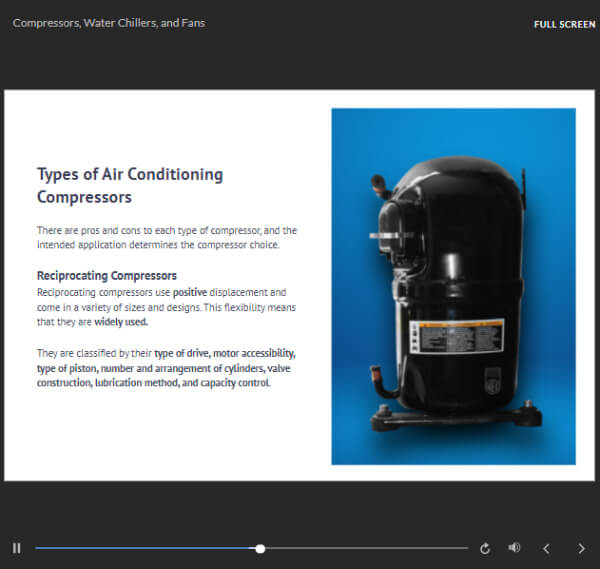Advance to the next slide arrow
The height and width of the screenshot is (569, 600).
pos(581,548)
